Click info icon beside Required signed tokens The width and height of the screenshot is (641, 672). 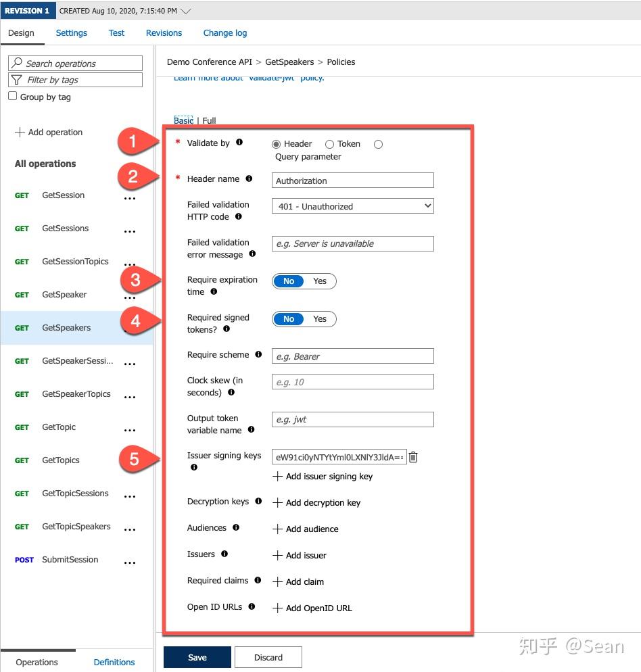pyautogui.click(x=227, y=329)
